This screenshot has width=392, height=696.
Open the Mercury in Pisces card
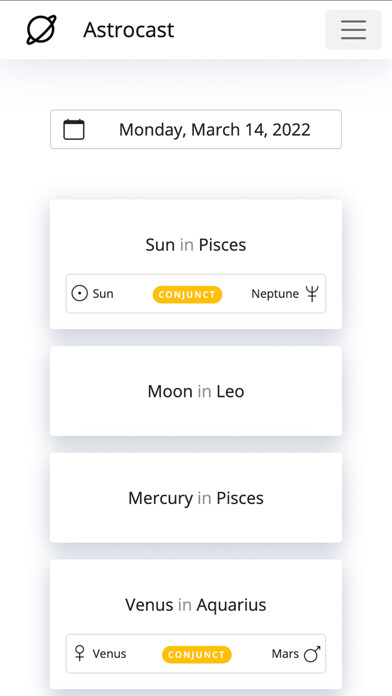(196, 498)
